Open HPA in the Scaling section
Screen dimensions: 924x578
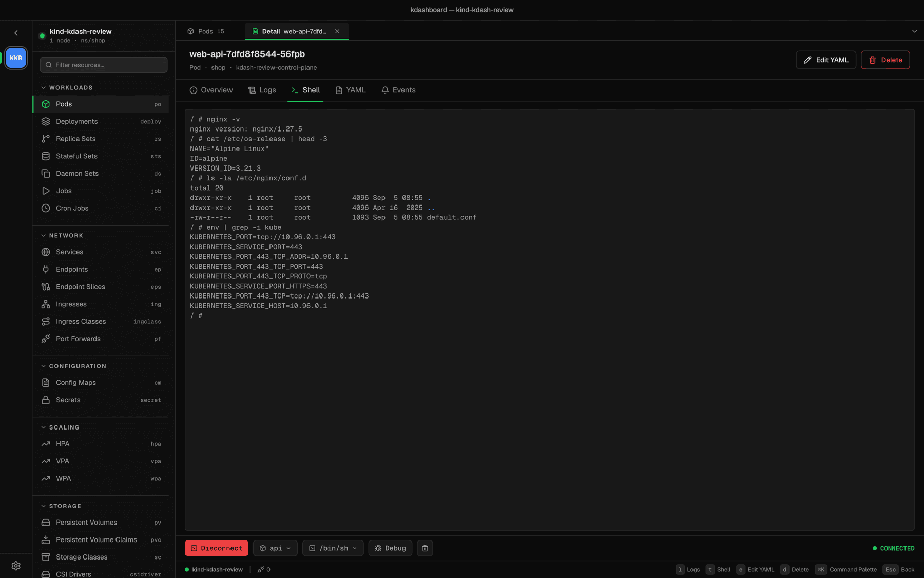pyautogui.click(x=101, y=444)
